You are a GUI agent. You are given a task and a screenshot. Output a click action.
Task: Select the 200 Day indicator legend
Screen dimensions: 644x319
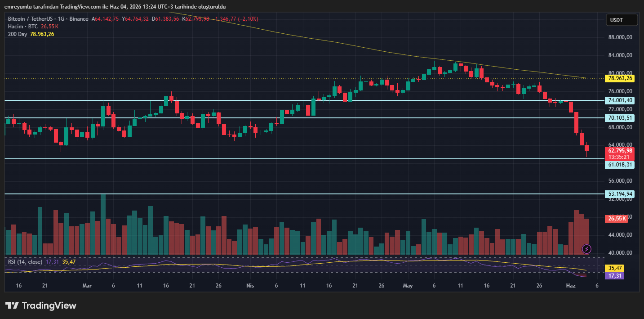click(18, 34)
